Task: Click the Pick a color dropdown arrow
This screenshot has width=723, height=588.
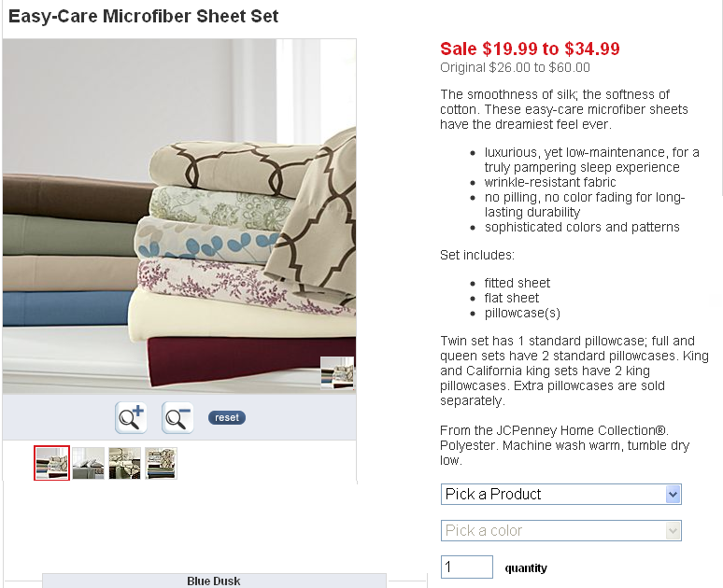Action: 673,531
